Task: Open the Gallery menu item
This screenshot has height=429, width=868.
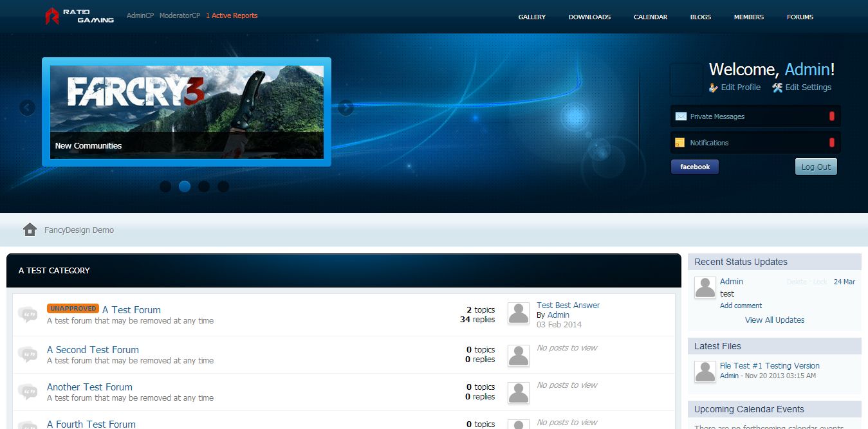Action: (532, 17)
